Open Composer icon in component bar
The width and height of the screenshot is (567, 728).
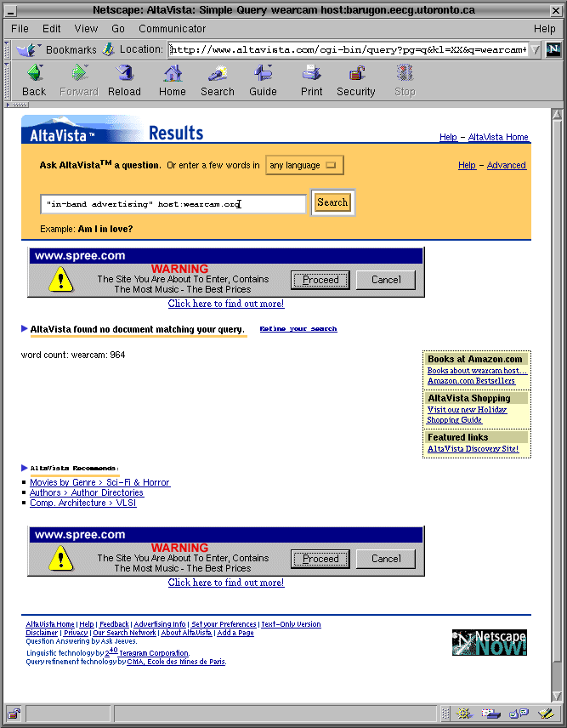546,714
